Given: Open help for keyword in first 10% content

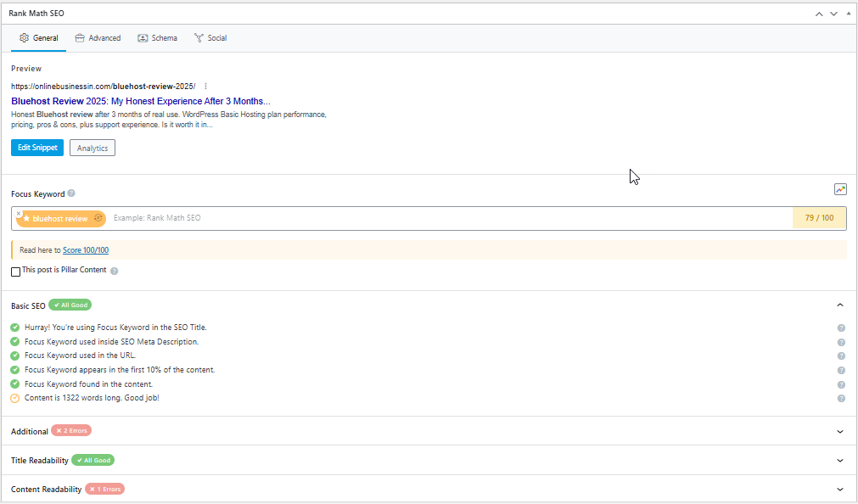Looking at the screenshot, I should pyautogui.click(x=841, y=370).
